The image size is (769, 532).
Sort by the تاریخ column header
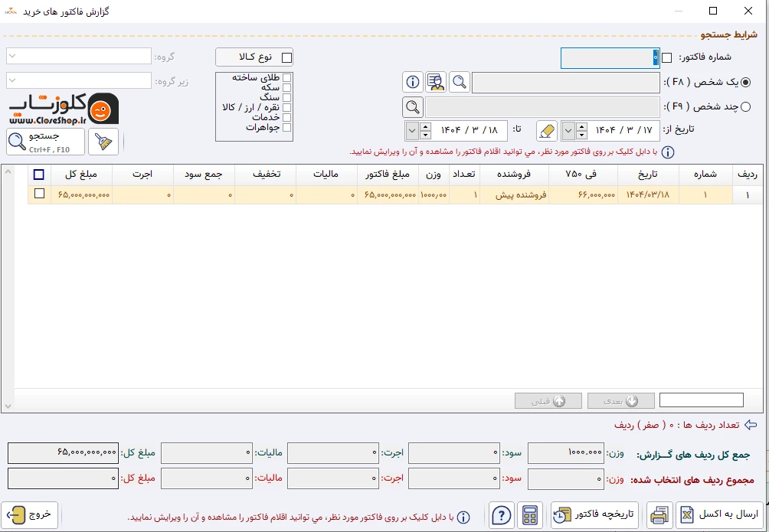coord(648,175)
